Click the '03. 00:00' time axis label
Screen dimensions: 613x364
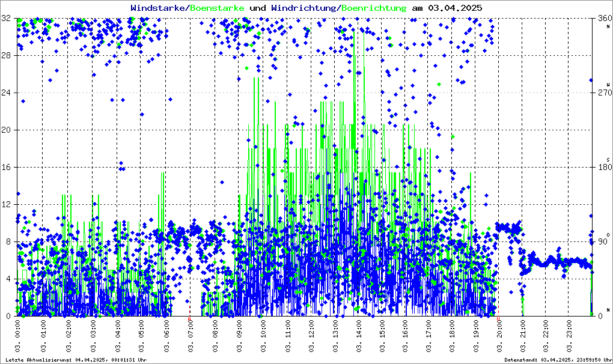18,336
